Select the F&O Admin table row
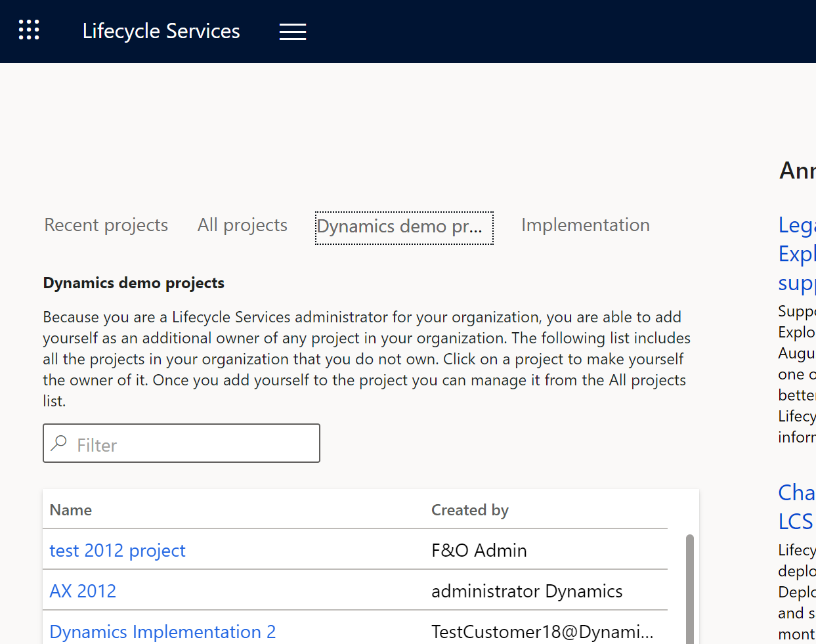Viewport: 816px width, 644px height. [479, 550]
